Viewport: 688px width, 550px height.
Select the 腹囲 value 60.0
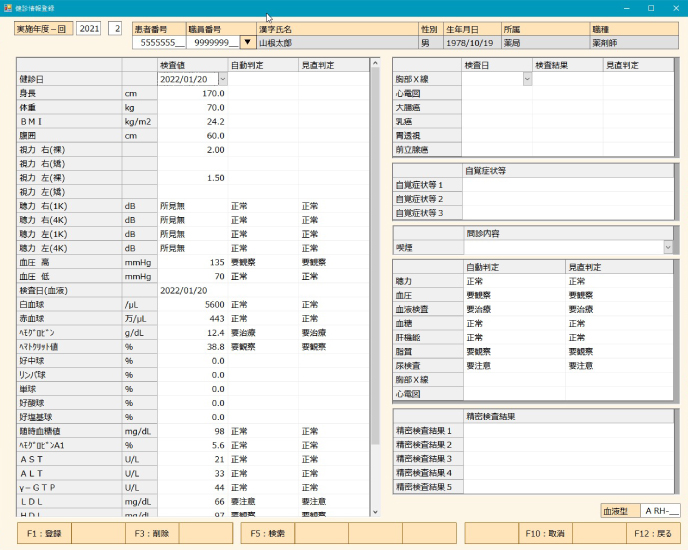pos(193,136)
